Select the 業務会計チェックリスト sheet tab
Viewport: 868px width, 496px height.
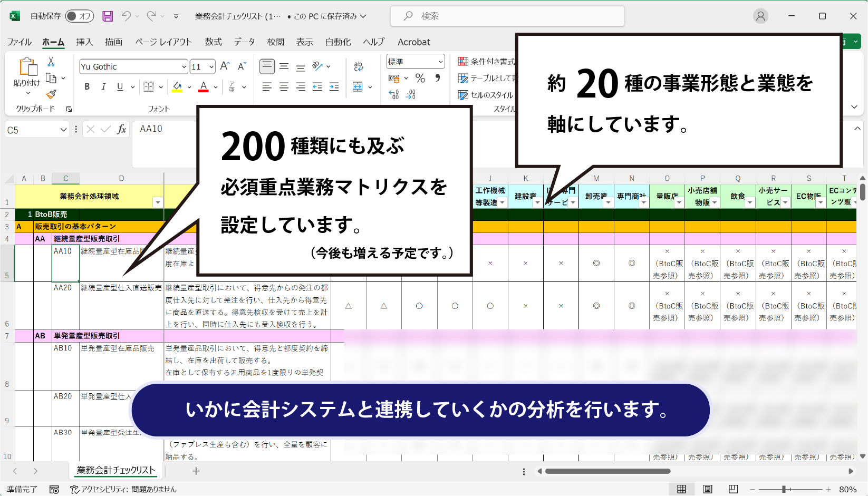[x=115, y=470]
